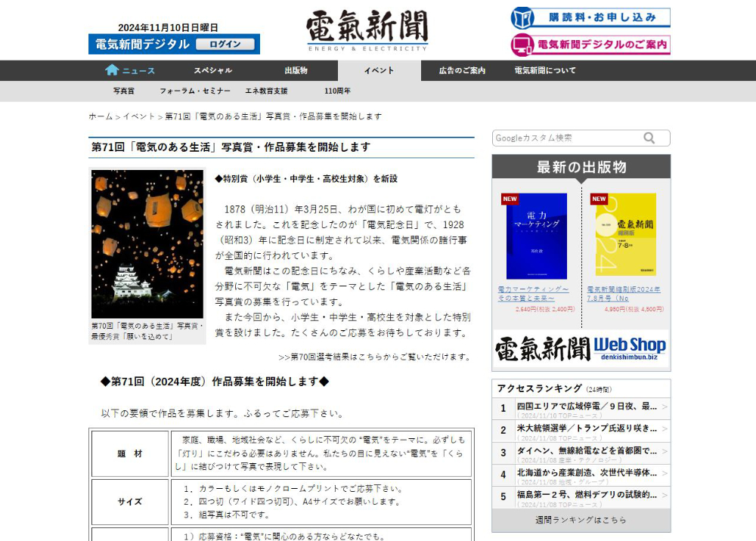This screenshot has width=756, height=541.
Task: Expand the first ranking item arrow
Action: [x=665, y=407]
